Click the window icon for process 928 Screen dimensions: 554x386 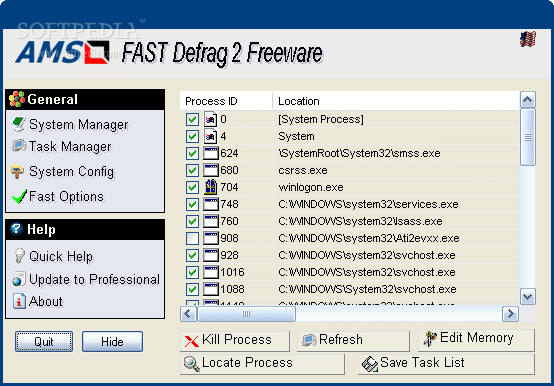tap(211, 255)
